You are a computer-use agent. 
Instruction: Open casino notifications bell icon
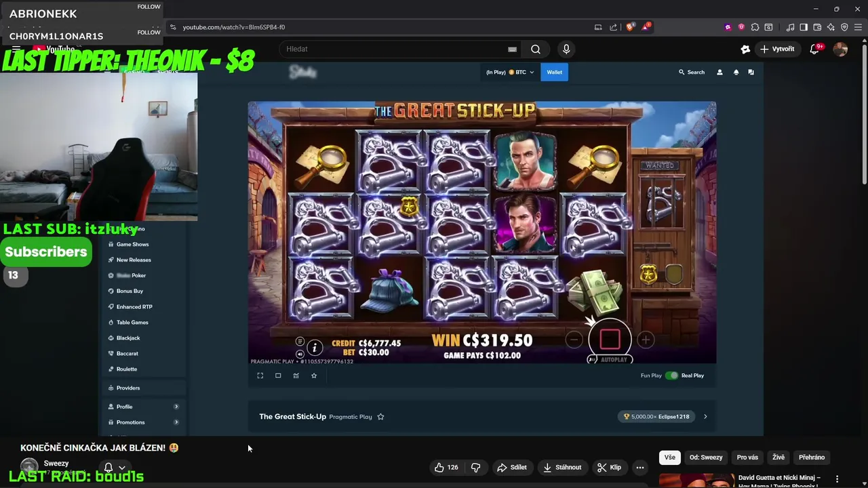[736, 72]
